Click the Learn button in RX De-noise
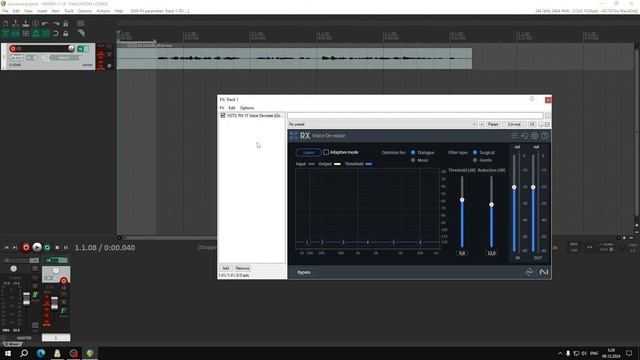The height and width of the screenshot is (360, 640). pyautogui.click(x=308, y=153)
